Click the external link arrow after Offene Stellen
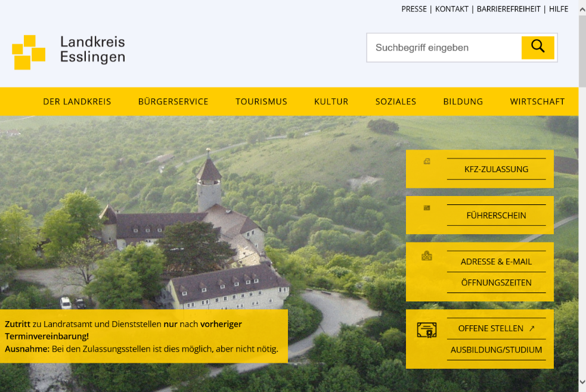This screenshot has width=586, height=392. (532, 328)
